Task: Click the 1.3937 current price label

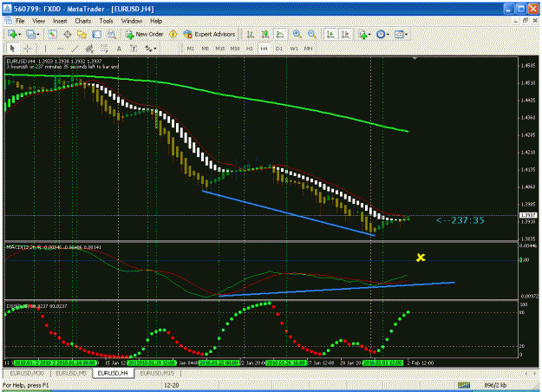Action: [528, 215]
